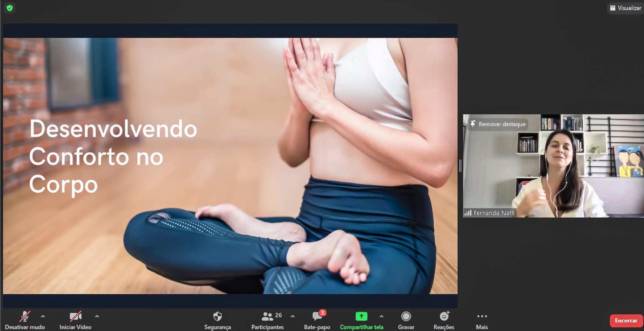Click the panel divider handle beside the slide
The height and width of the screenshot is (331, 644).
460,166
